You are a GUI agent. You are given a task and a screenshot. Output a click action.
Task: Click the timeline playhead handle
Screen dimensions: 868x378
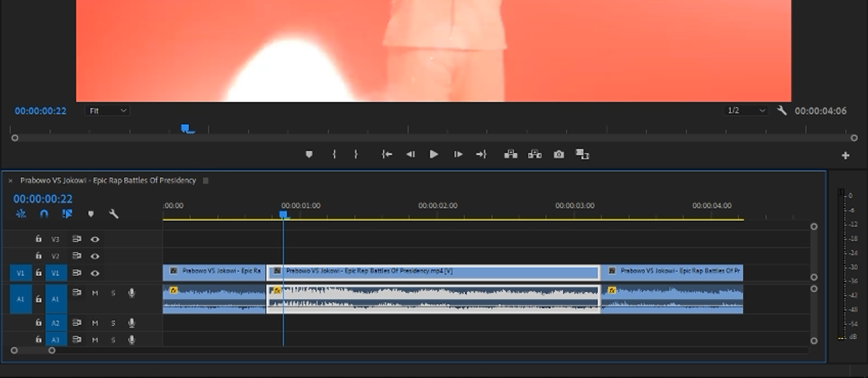(x=284, y=215)
